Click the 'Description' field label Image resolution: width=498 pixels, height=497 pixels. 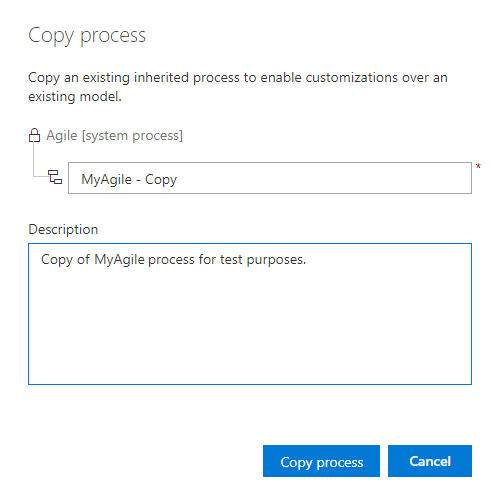(x=63, y=229)
